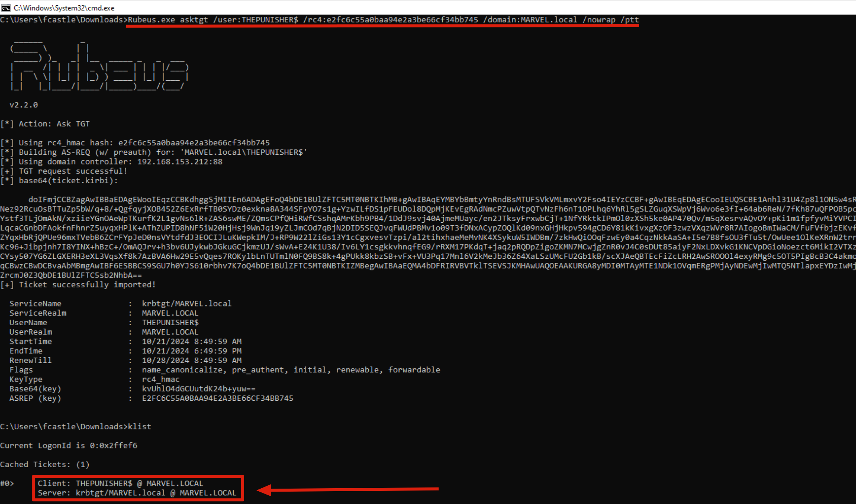Click 'TGT request successful!' message
The width and height of the screenshot is (856, 504).
tap(73, 171)
